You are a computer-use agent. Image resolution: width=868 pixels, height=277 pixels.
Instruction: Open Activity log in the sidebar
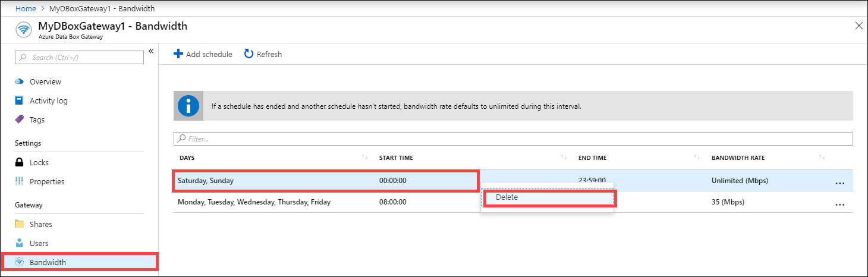pyautogui.click(x=49, y=100)
